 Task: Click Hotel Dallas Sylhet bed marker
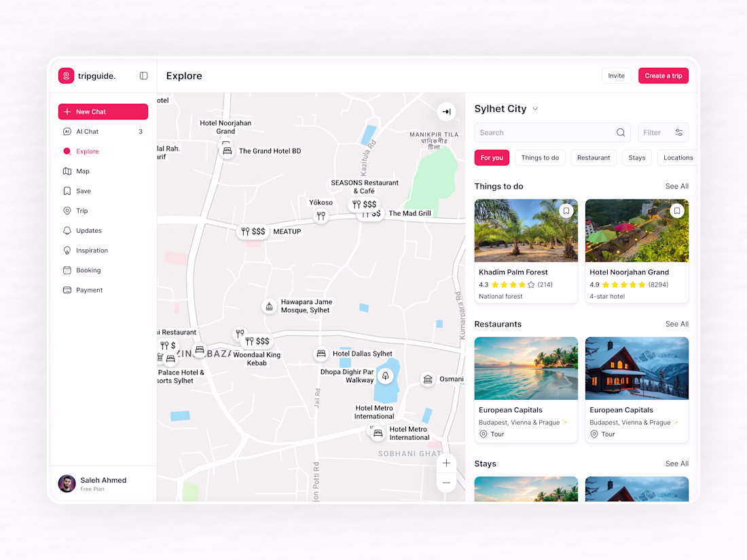(x=321, y=354)
